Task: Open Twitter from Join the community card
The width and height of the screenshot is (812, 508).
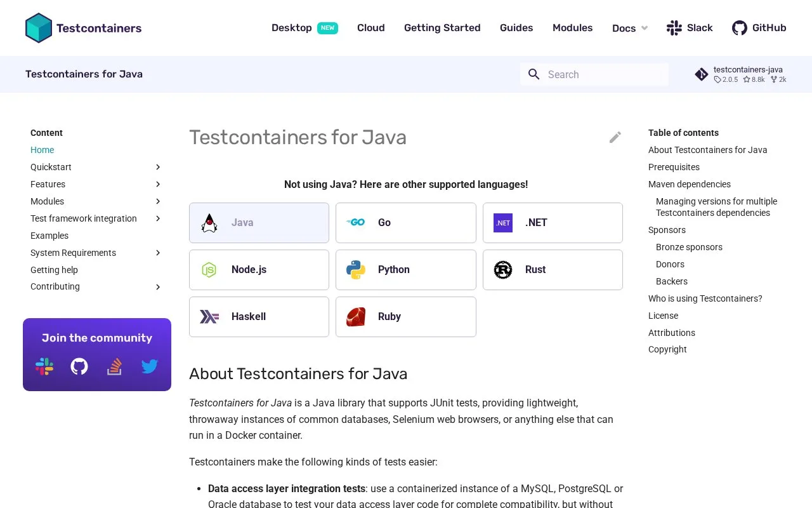Action: click(x=150, y=366)
